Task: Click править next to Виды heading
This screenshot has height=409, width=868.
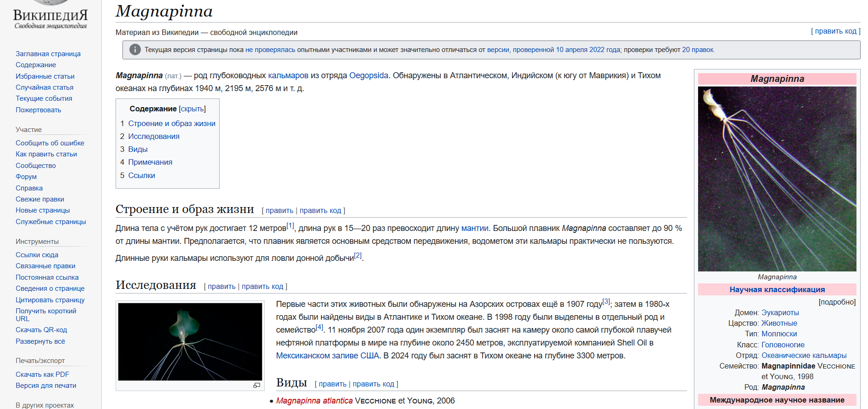Action: click(x=332, y=384)
